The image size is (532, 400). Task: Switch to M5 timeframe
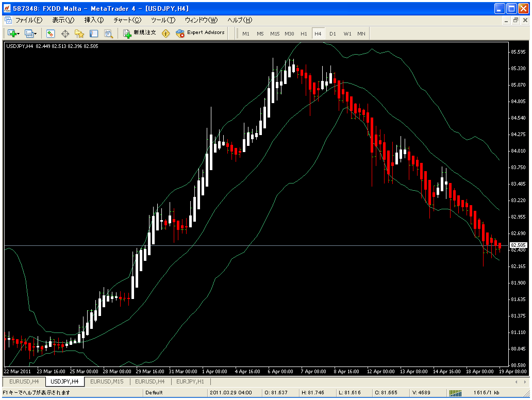click(x=260, y=34)
